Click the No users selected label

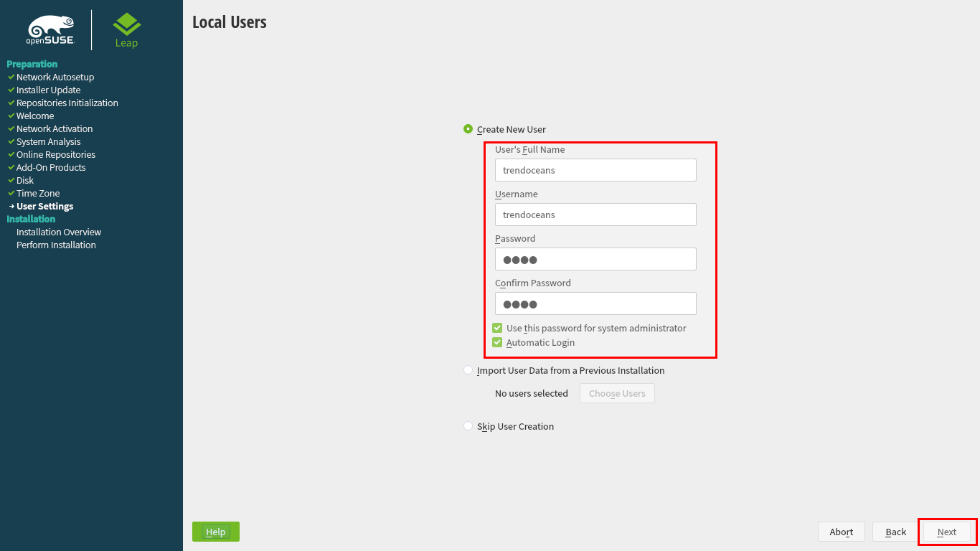[532, 393]
